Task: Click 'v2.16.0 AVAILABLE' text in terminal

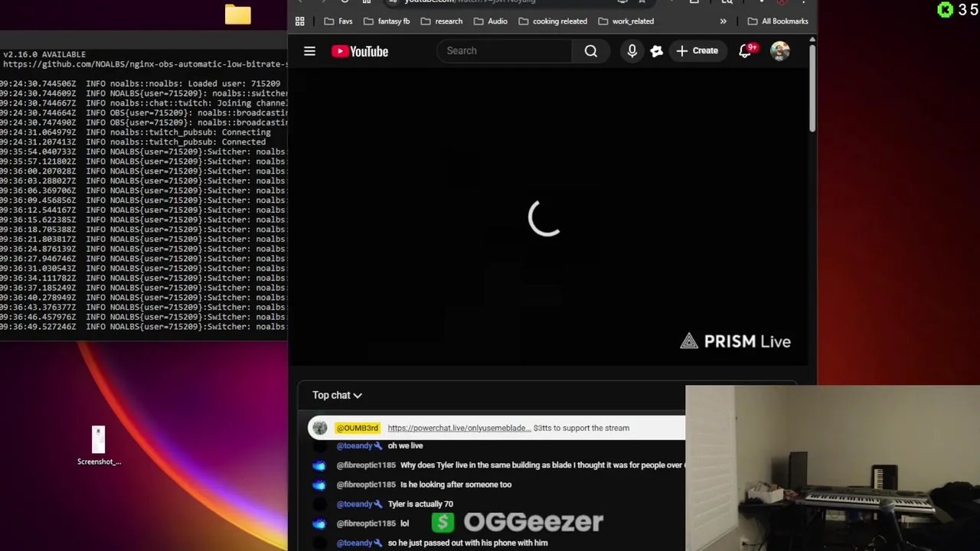Action: click(x=44, y=54)
